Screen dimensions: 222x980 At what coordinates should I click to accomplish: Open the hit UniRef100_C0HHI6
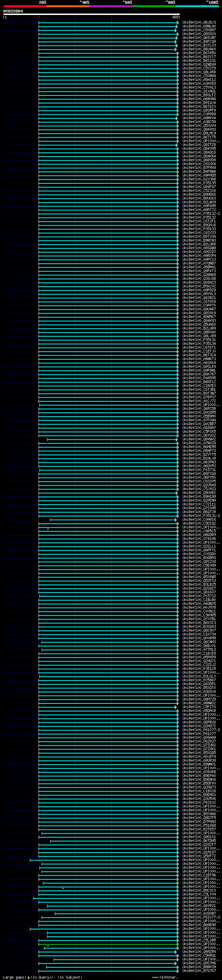(199, 519)
